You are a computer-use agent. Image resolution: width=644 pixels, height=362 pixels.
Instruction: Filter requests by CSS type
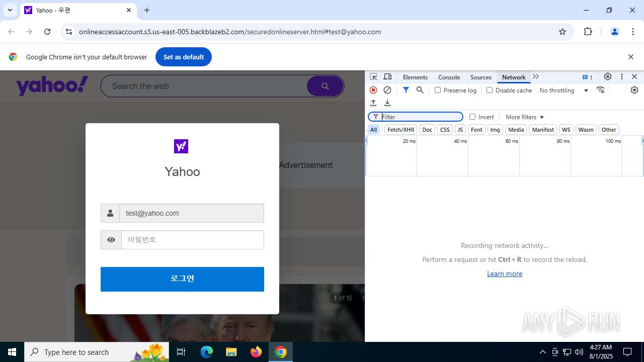pos(445,130)
